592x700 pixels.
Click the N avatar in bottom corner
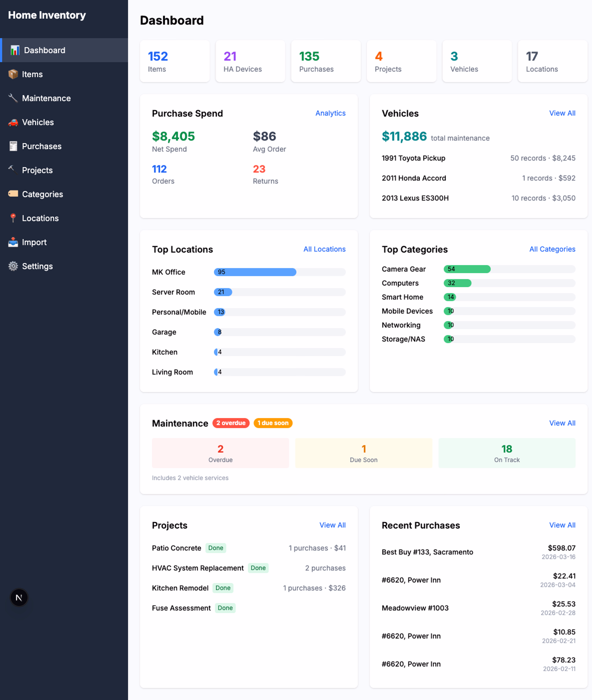[19, 598]
